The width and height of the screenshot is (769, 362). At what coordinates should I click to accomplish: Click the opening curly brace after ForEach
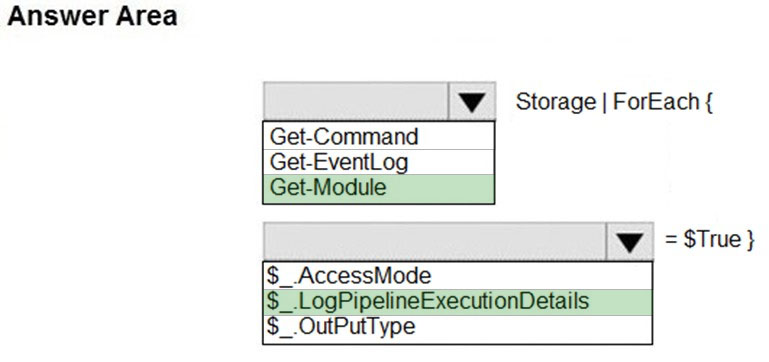tap(708, 102)
